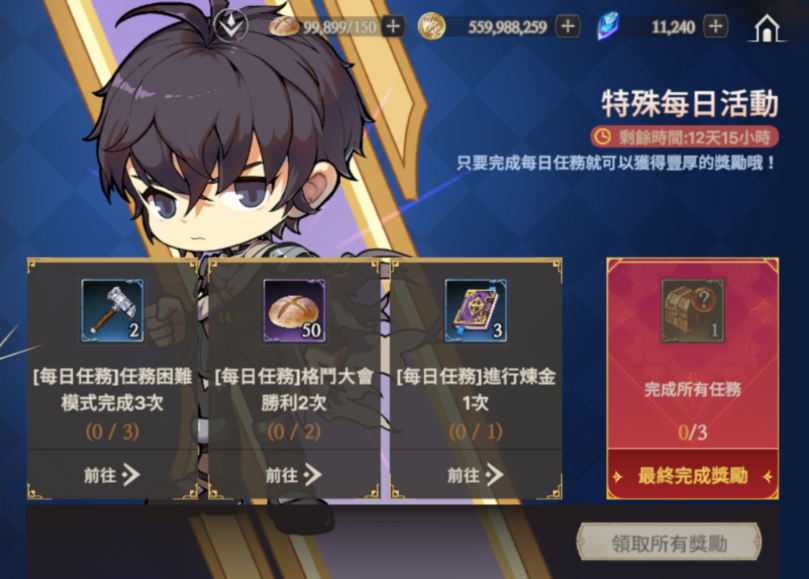Add gold coins using the plus button
This screenshot has height=579, width=809.
click(x=568, y=27)
